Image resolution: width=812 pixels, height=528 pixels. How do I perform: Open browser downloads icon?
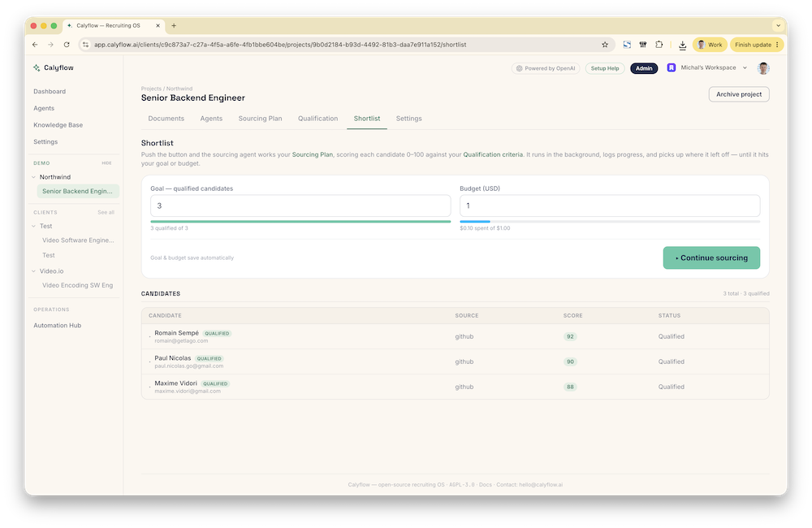point(683,45)
